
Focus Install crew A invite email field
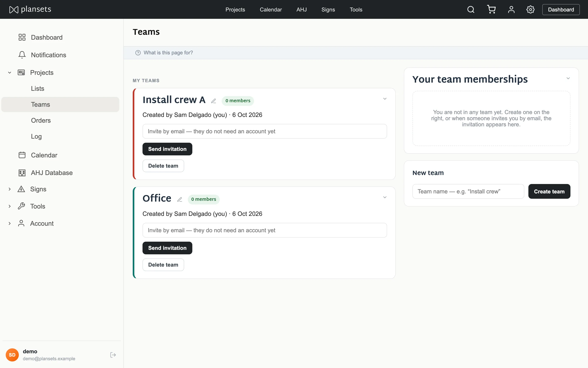265,131
